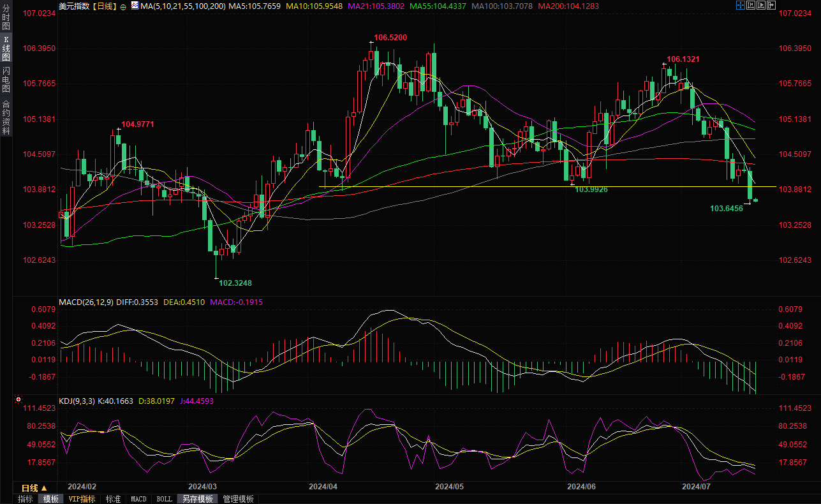Click the circle icon beside 美元指数【日线】
821x504 pixels.
click(x=123, y=6)
